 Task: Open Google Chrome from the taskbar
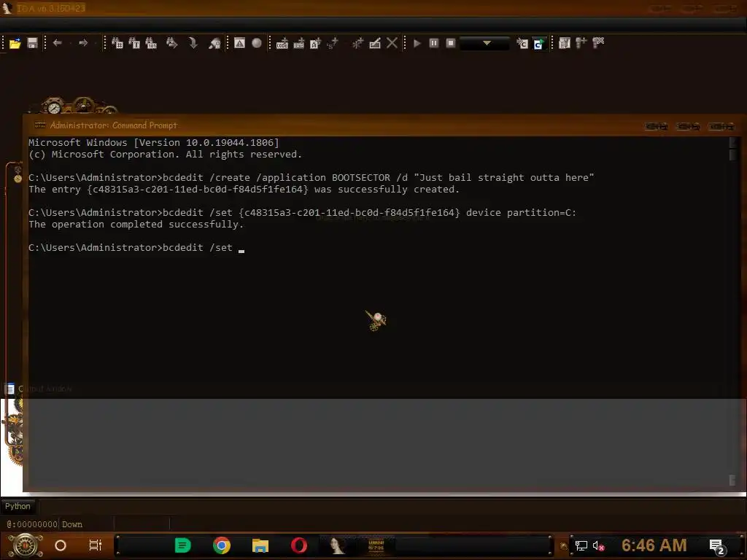point(222,545)
